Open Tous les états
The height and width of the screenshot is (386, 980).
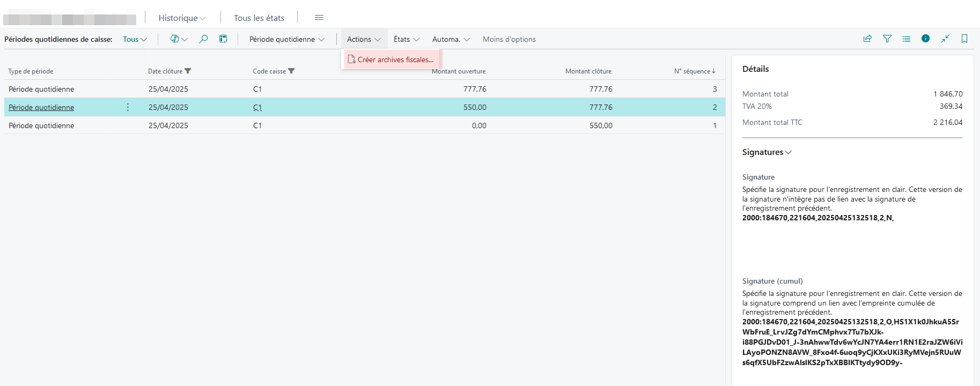coord(259,18)
